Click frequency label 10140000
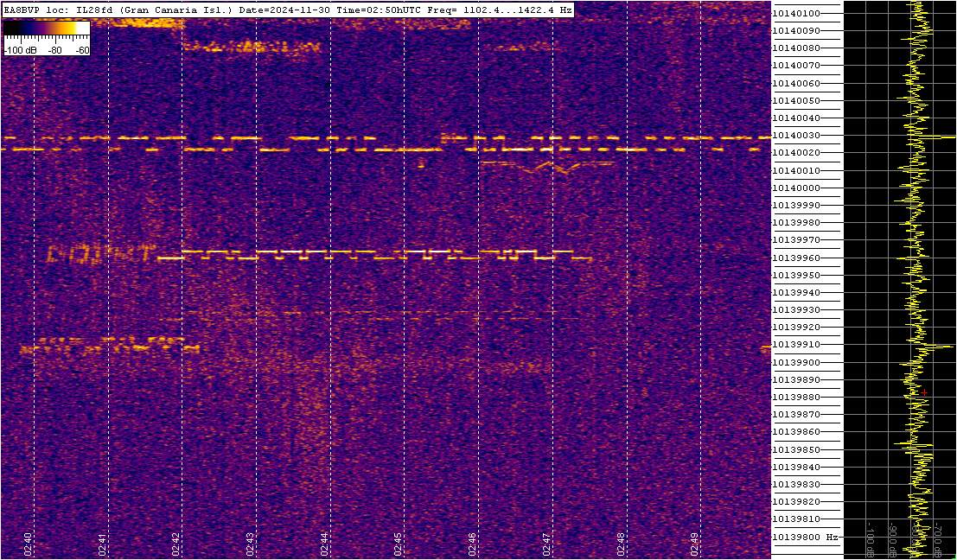The image size is (957, 560). 796,188
